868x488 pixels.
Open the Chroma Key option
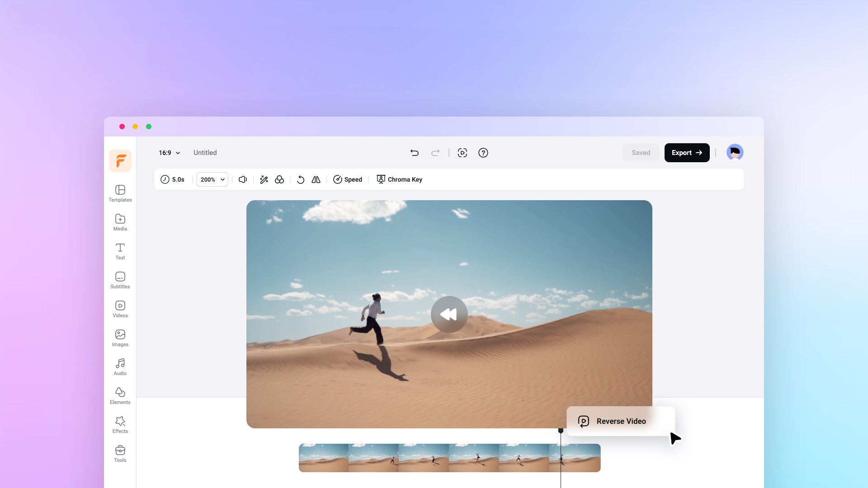(400, 179)
